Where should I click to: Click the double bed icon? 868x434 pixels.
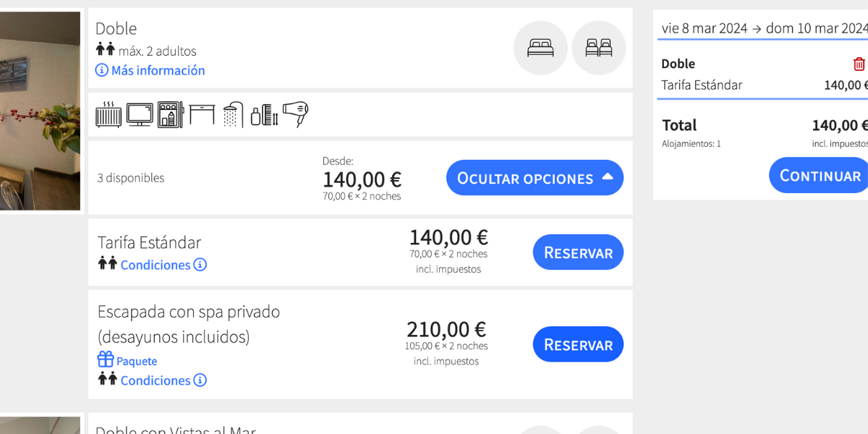(540, 48)
